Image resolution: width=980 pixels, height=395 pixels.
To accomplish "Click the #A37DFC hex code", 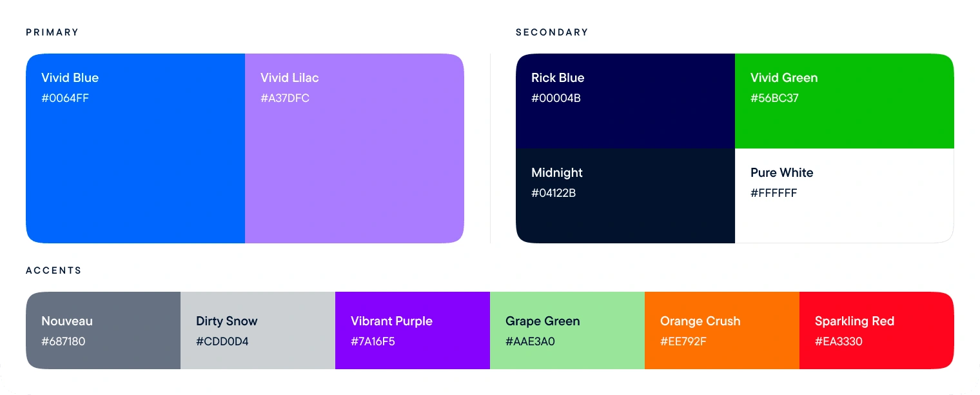I will click(x=285, y=99).
